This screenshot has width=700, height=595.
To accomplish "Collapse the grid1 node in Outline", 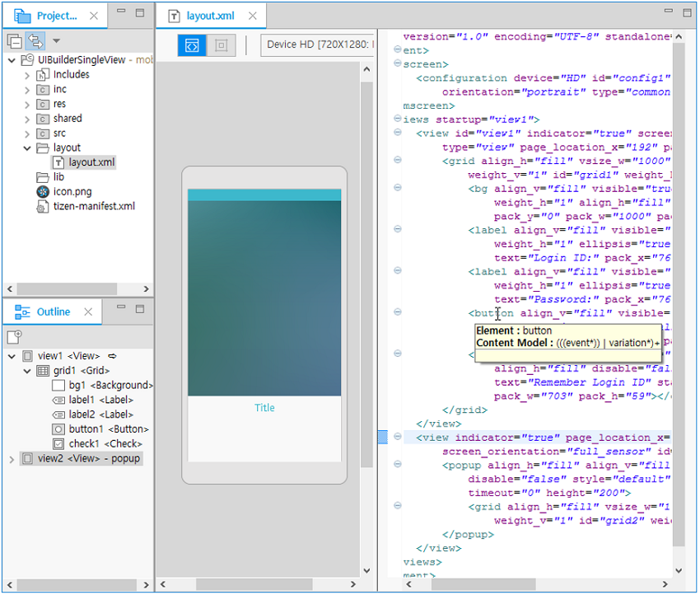I will [x=26, y=371].
